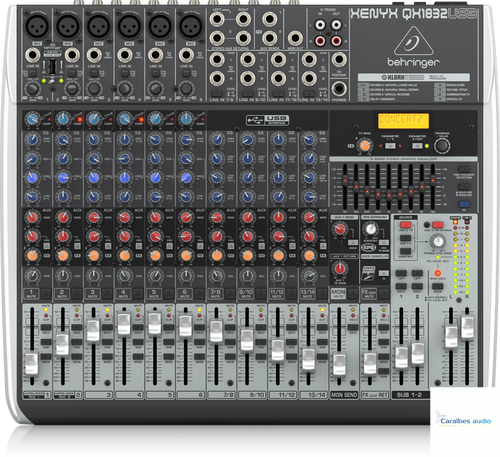
Task: Click the channel 3 XLR mic input
Action: 99,26
